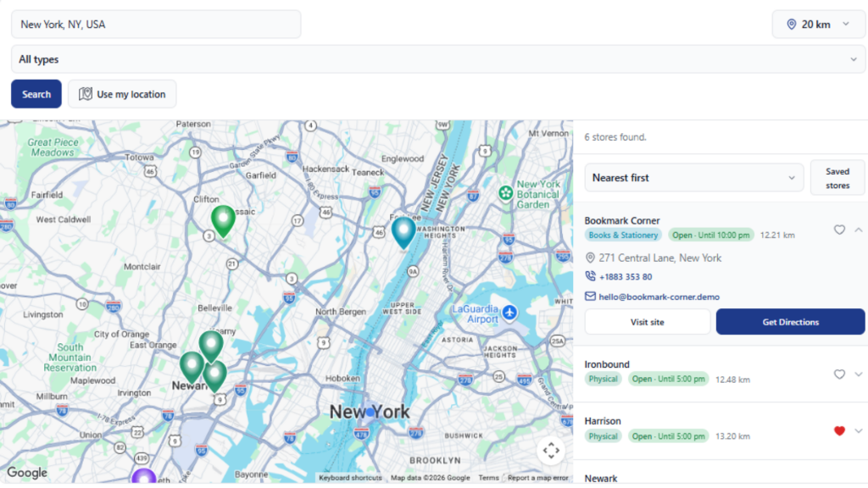
Task: Click the phone icon for Bookmark Corner
Action: pyautogui.click(x=591, y=276)
